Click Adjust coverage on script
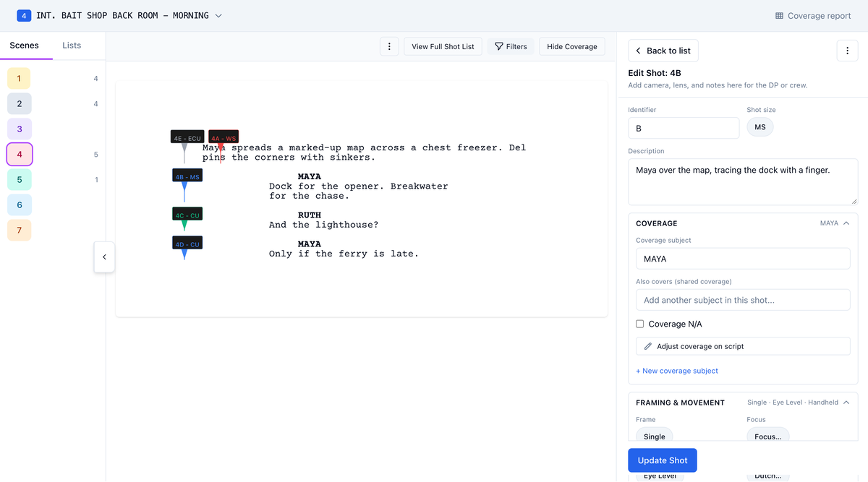Screen dimensions: 868x482 pos(743,346)
